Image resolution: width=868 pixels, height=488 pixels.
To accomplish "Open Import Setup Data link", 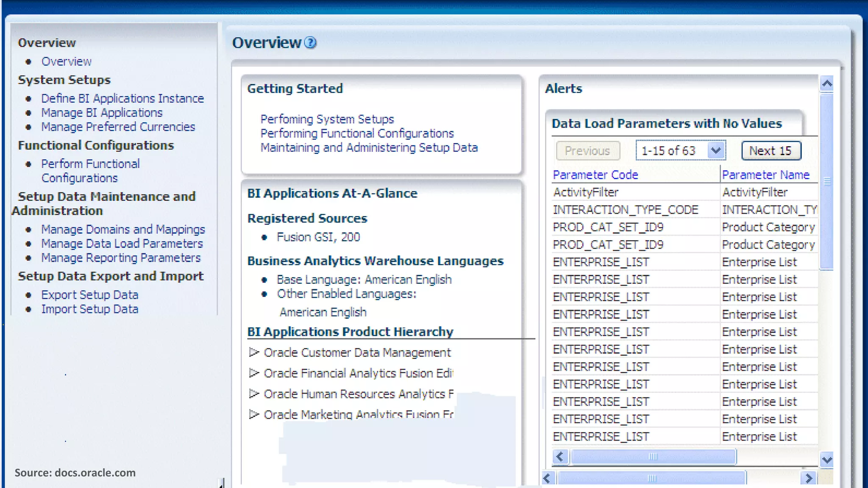I will pos(90,309).
